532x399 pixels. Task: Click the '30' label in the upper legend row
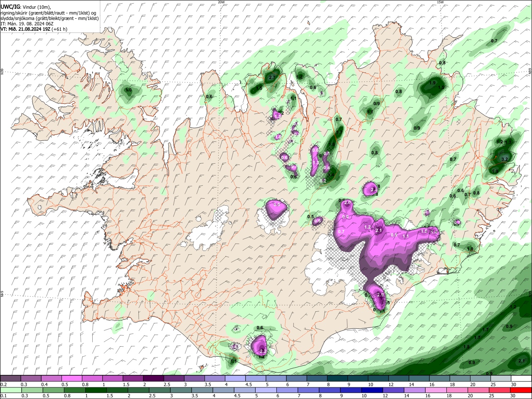(x=514, y=384)
